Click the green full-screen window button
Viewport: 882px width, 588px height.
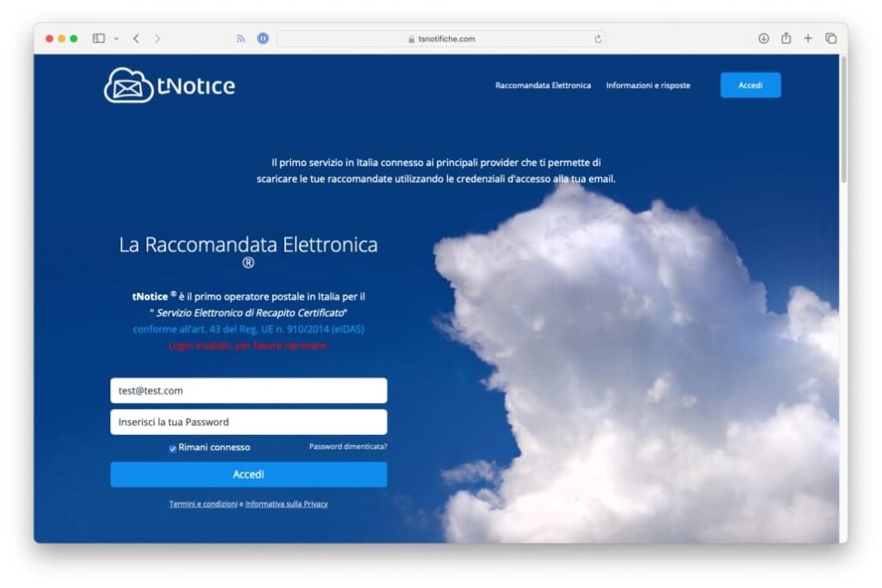tap(74, 38)
